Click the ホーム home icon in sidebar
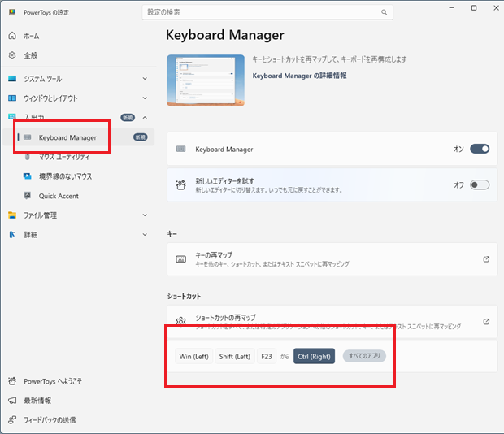Viewport: 504px width, 434px height. (x=12, y=36)
